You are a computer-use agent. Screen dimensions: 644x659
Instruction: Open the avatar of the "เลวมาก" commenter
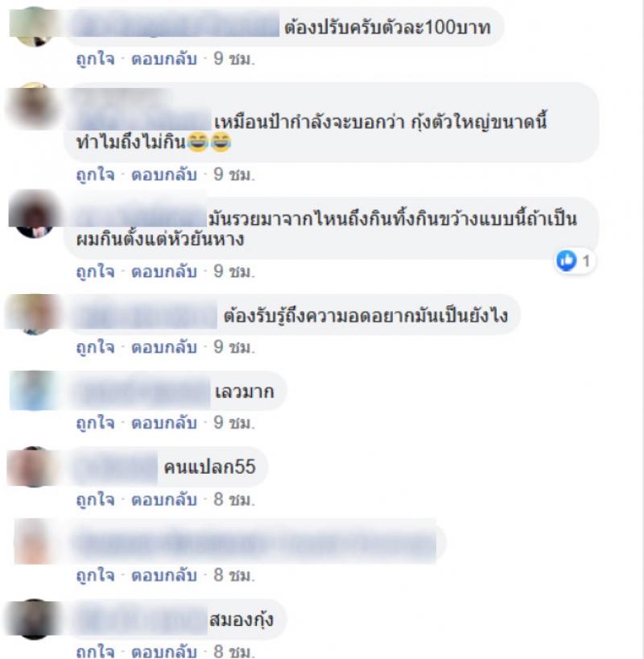pos(34,391)
